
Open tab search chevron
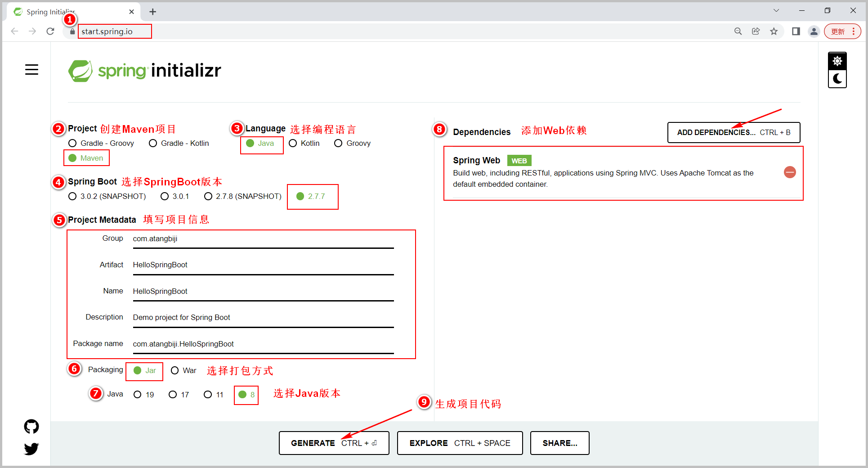click(x=776, y=10)
